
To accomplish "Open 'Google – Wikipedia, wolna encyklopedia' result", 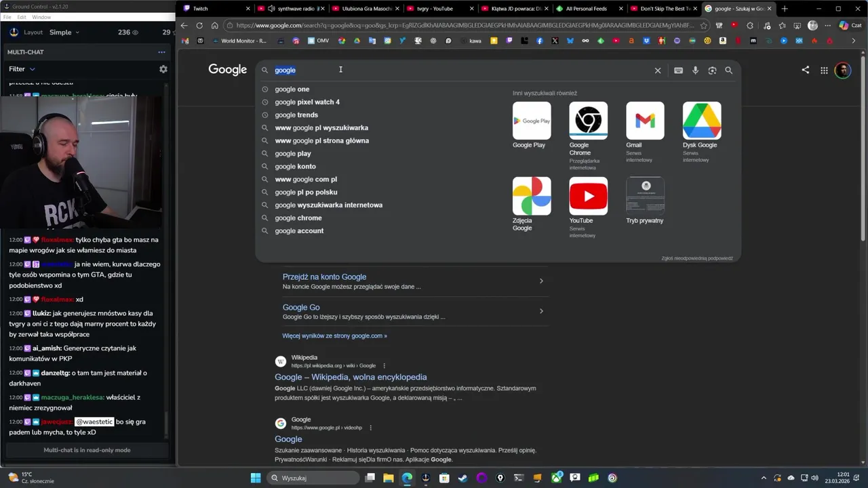I will click(x=351, y=378).
